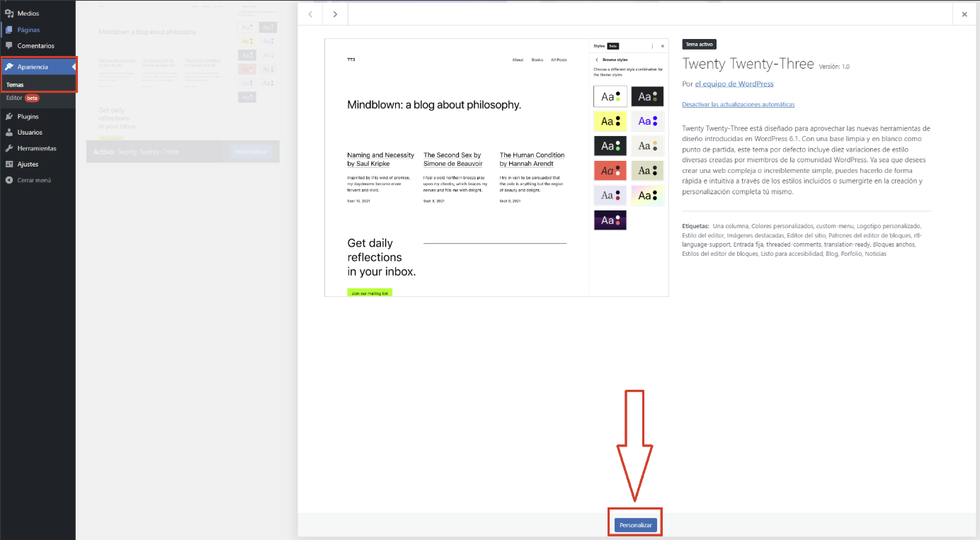Open the Herramientas menu item
Image resolution: width=980 pixels, height=540 pixels.
[x=38, y=148]
